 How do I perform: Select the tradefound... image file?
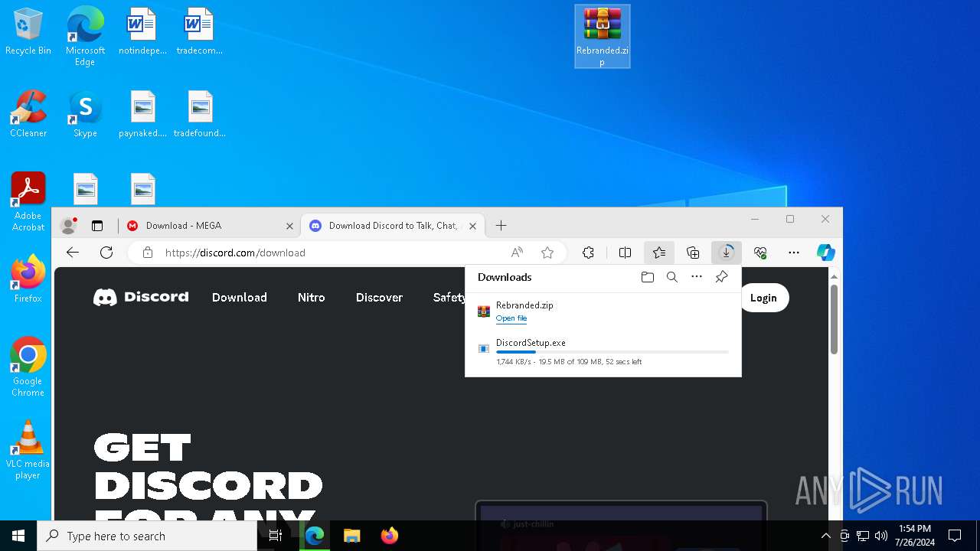tap(199, 115)
